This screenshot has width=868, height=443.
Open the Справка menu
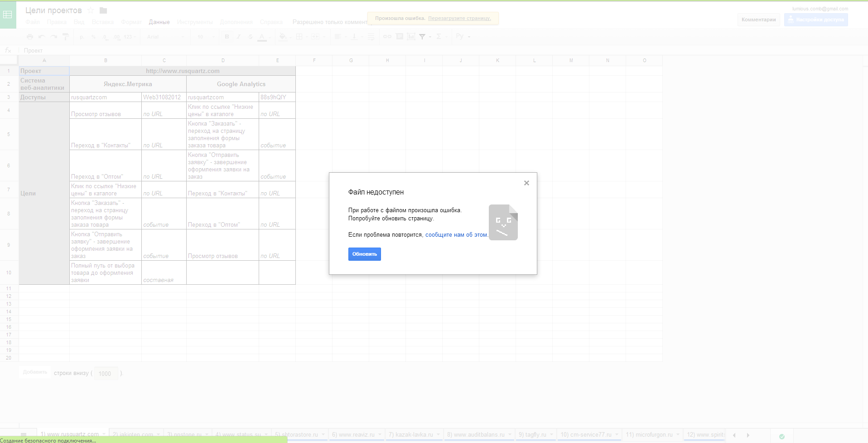point(271,22)
